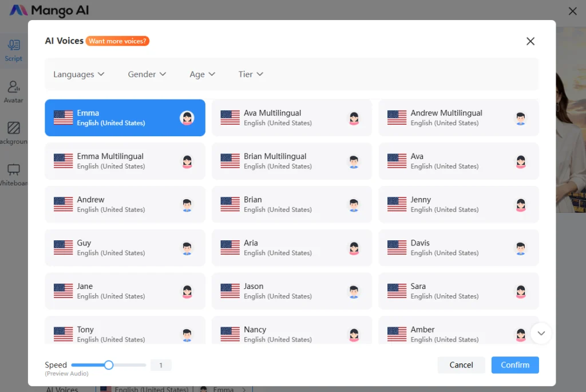Choose the Jenny voice option
Viewport: 586px width, 392px height.
tap(458, 204)
